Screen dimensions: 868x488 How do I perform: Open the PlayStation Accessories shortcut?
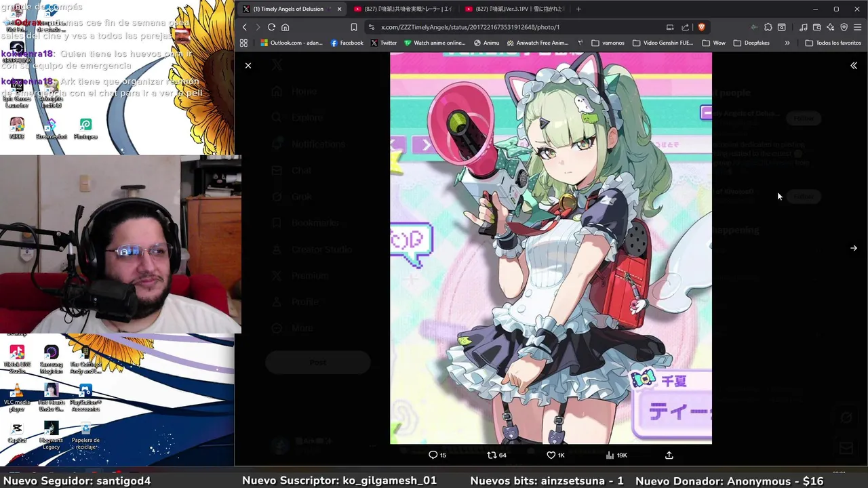85,398
